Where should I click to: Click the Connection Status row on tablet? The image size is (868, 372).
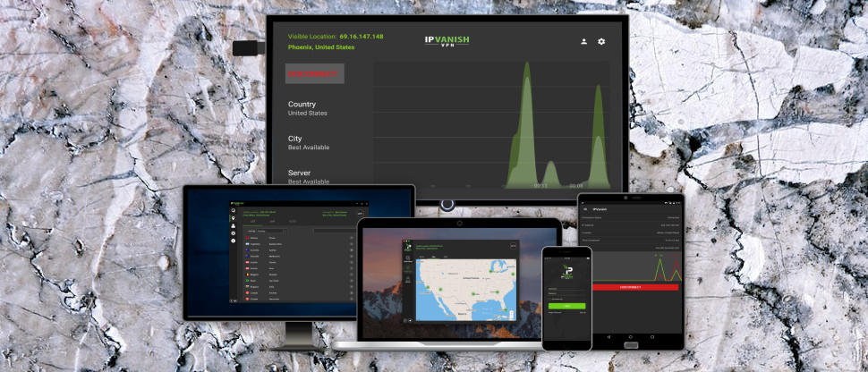pyautogui.click(x=631, y=217)
